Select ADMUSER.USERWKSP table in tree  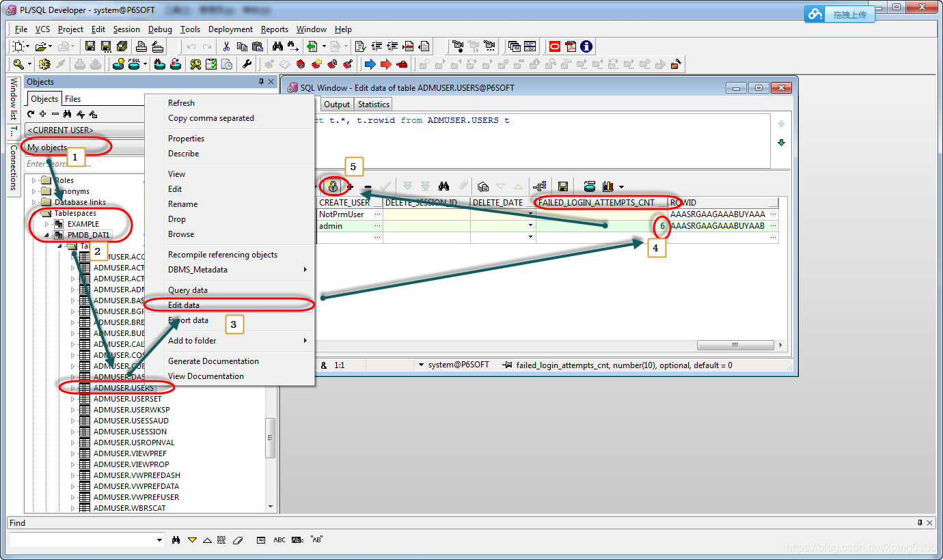point(131,410)
